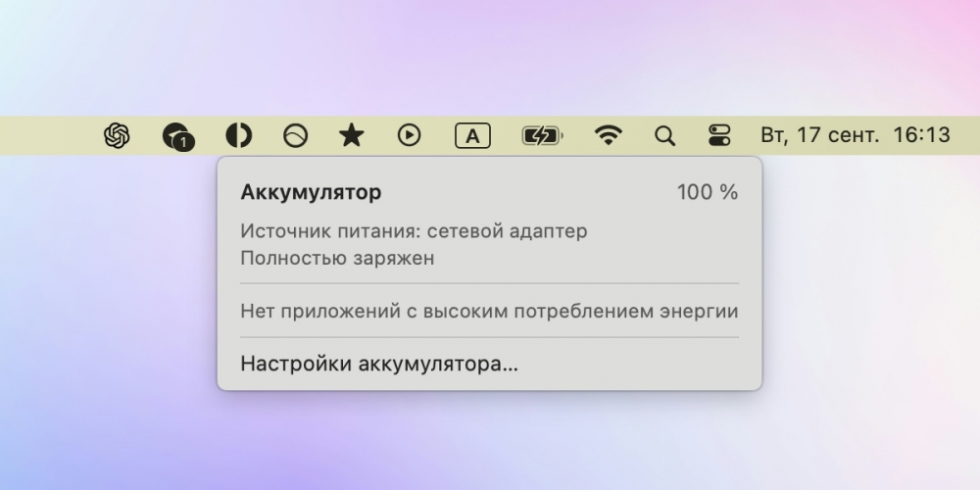Click the play button circle icon

point(410,135)
